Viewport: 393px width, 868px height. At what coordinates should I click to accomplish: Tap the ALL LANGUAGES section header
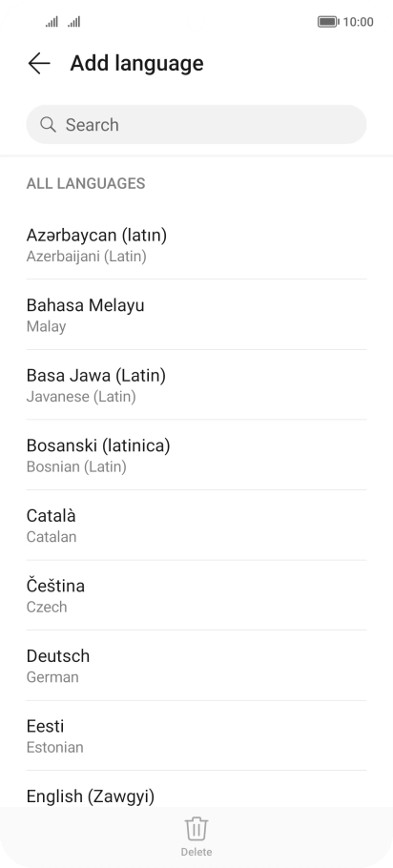point(86,183)
